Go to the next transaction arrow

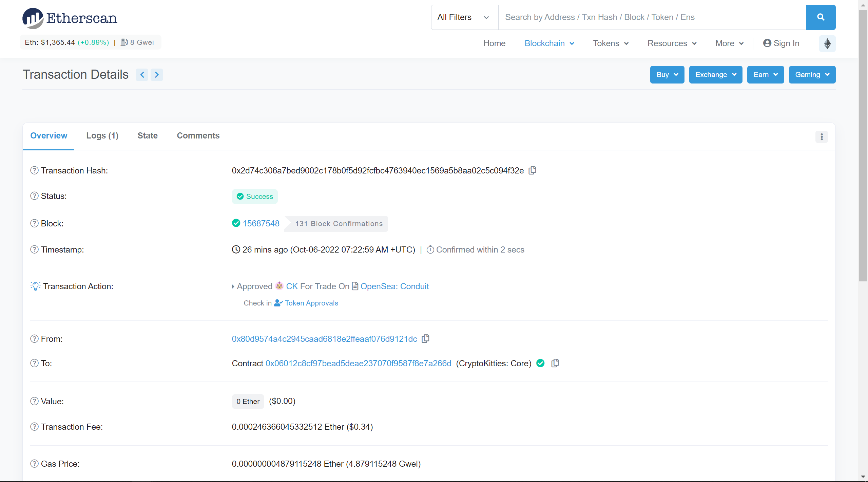tap(157, 75)
